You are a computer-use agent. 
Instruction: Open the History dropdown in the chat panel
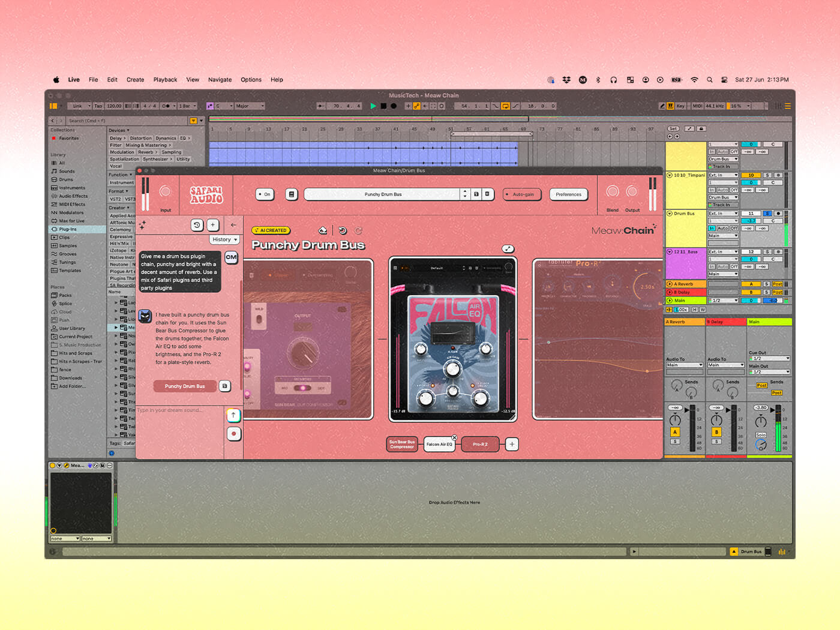[x=225, y=239]
